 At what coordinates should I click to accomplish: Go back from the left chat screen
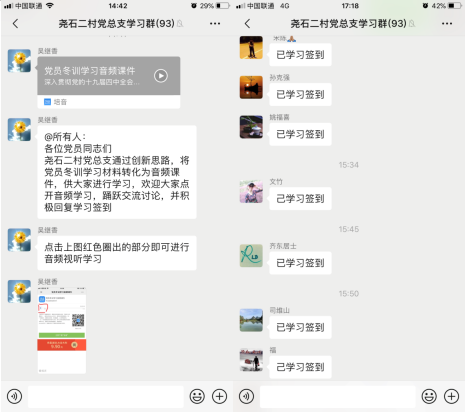point(15,24)
